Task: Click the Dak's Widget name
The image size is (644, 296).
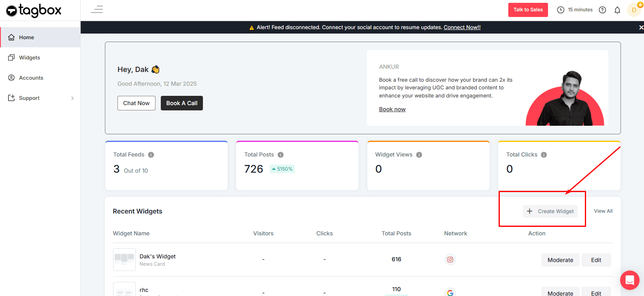Action: point(158,256)
